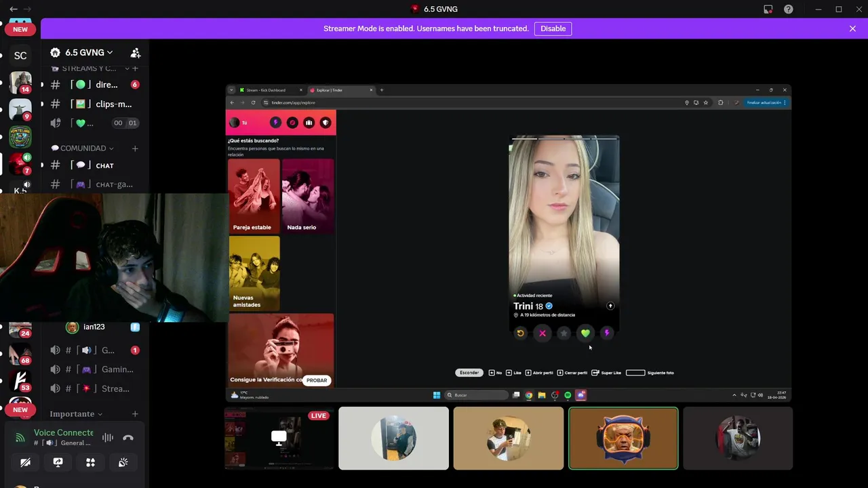Toggle screen share in voice panel

coord(58,462)
